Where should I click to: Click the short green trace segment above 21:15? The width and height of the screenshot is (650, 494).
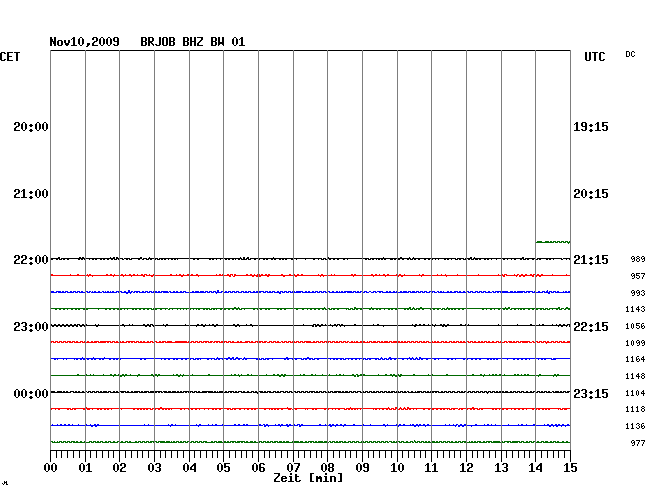(553, 242)
